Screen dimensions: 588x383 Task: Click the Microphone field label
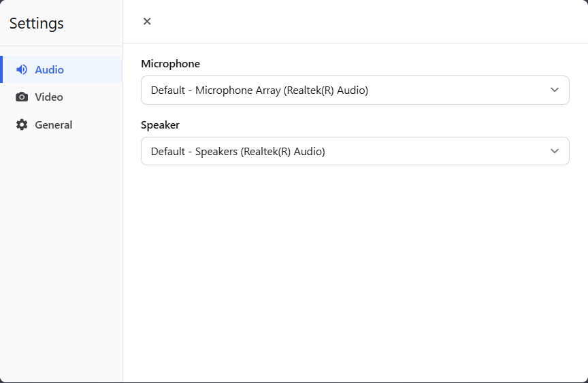(170, 64)
